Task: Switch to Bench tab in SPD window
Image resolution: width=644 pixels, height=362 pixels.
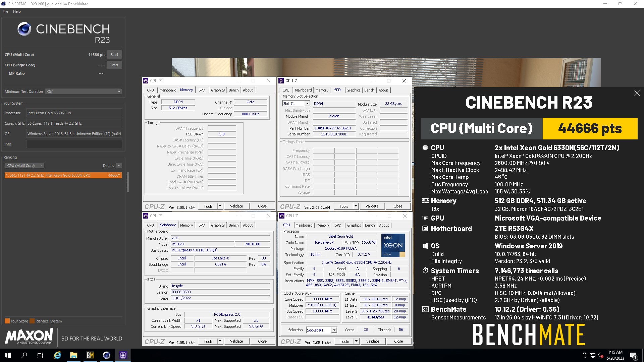Action: point(369,90)
